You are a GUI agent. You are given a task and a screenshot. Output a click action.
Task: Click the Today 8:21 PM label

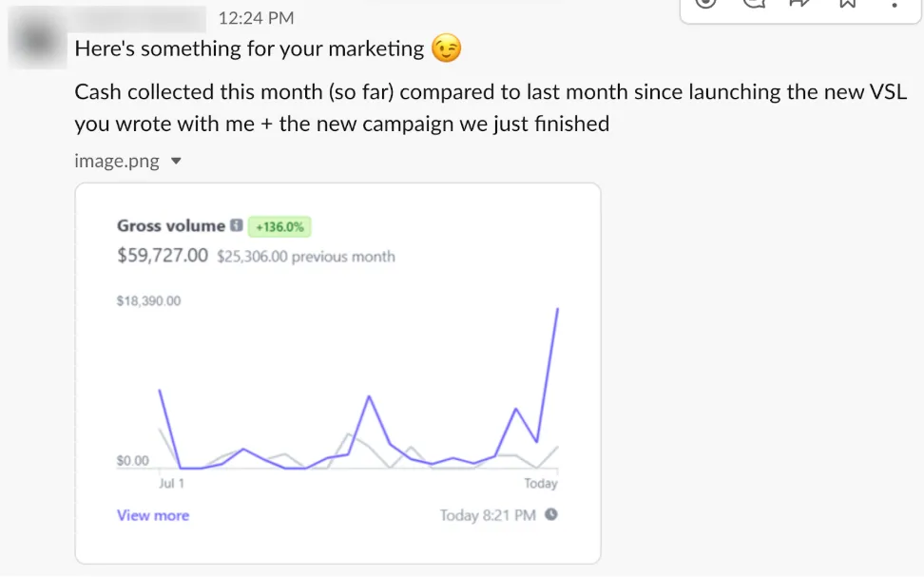click(x=488, y=515)
